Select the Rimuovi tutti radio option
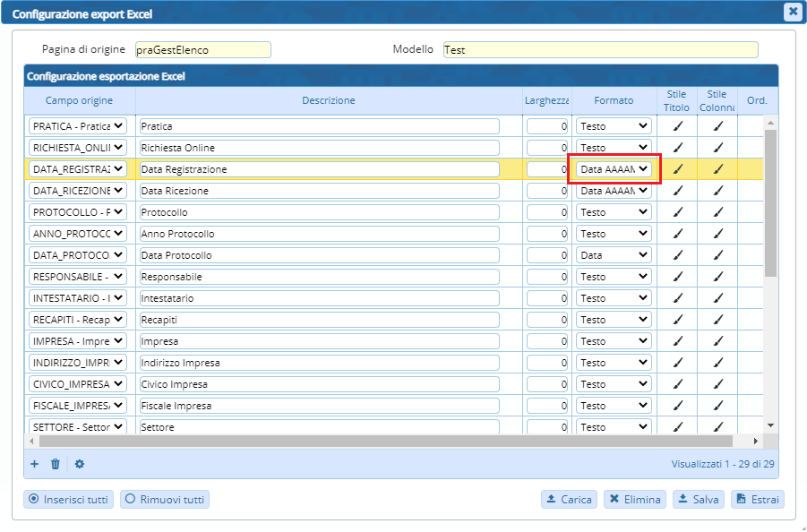The width and height of the screenshot is (807, 532). click(165, 500)
